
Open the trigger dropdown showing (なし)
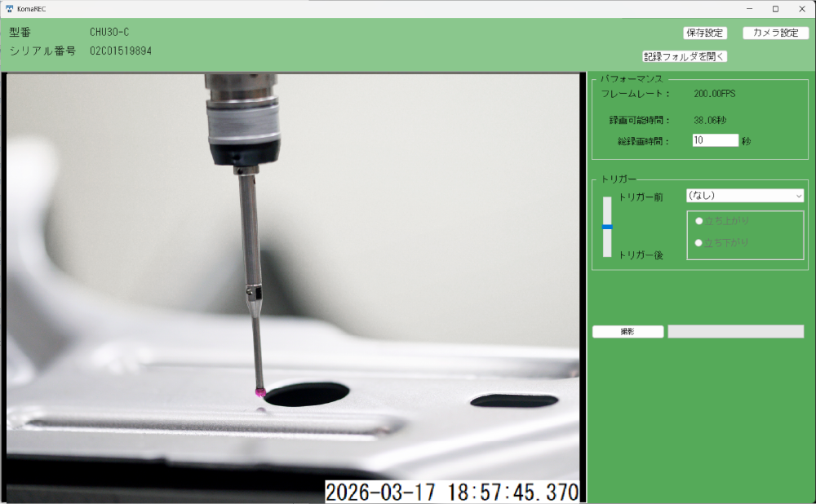pyautogui.click(x=738, y=196)
